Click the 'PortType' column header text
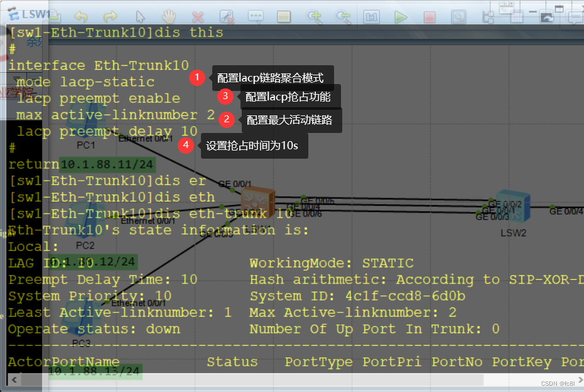This screenshot has height=392, width=584. (x=318, y=362)
